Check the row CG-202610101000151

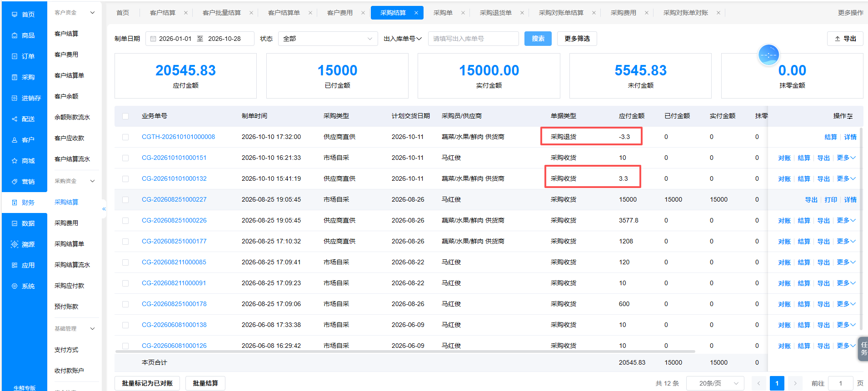coord(125,158)
